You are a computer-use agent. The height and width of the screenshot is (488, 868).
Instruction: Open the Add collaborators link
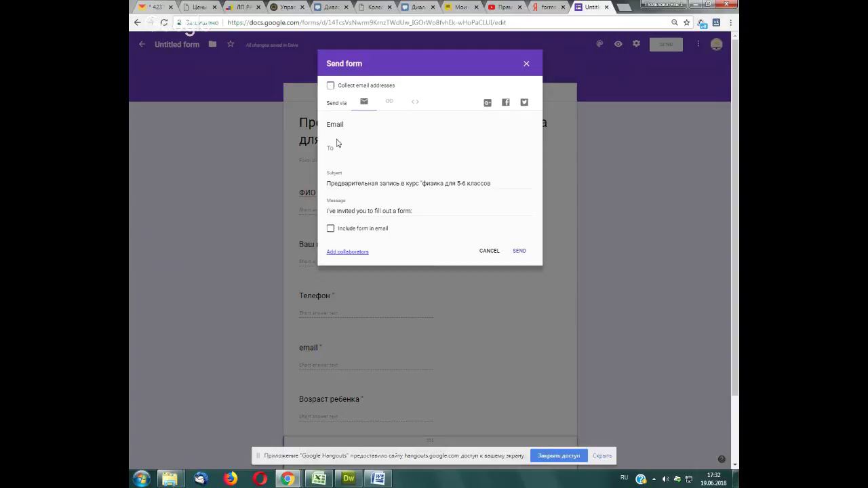point(347,251)
